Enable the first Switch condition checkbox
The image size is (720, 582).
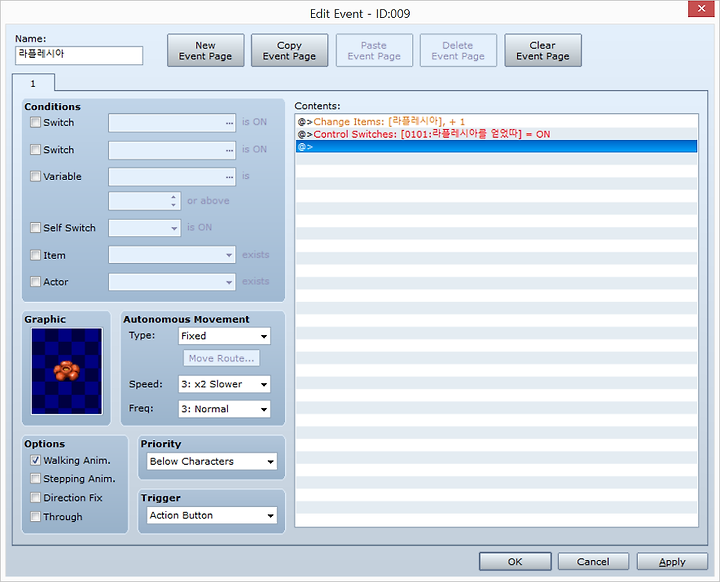(35, 122)
